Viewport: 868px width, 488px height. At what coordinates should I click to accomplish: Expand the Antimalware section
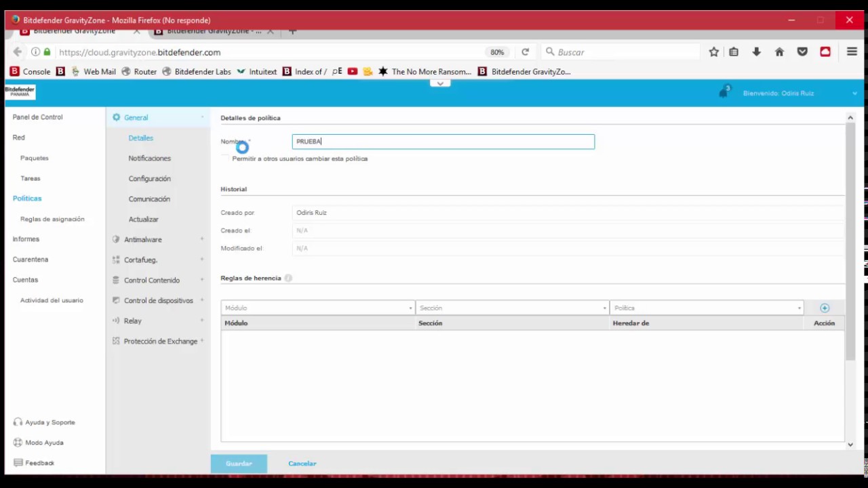click(202, 239)
